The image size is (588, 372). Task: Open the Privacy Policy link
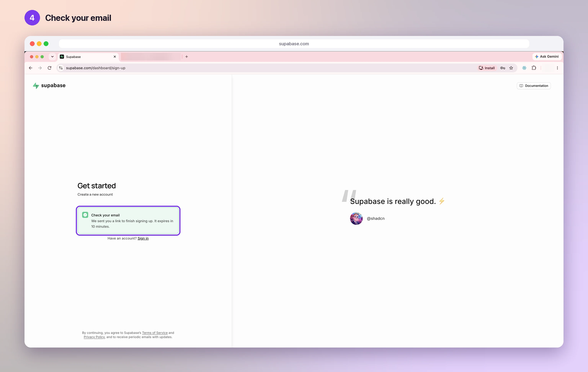click(94, 337)
